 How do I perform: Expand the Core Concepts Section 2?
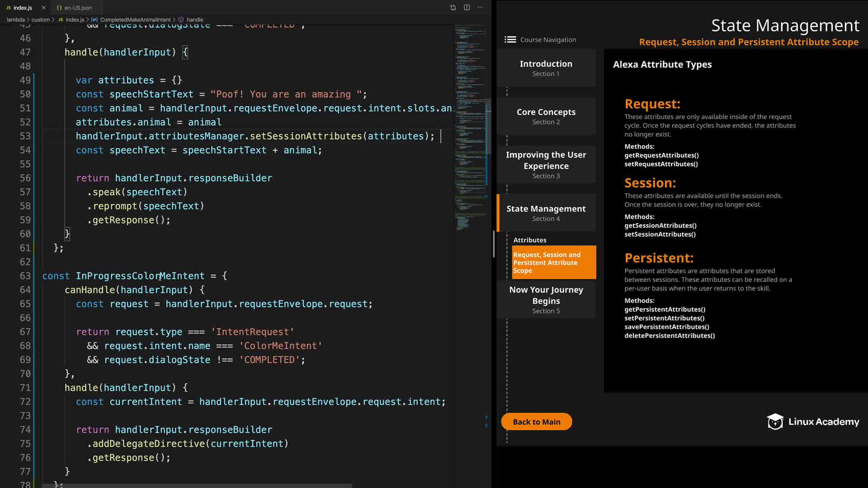click(546, 116)
